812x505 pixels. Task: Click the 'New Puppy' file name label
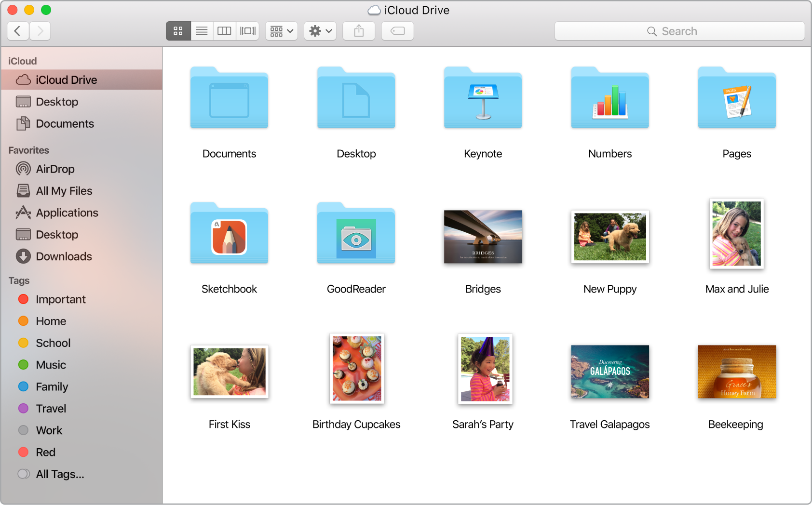coord(610,290)
